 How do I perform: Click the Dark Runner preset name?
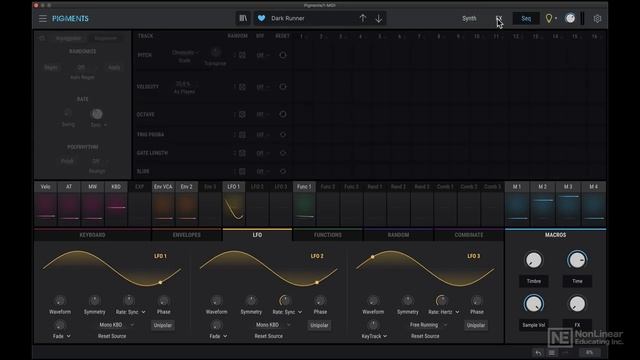[288, 18]
